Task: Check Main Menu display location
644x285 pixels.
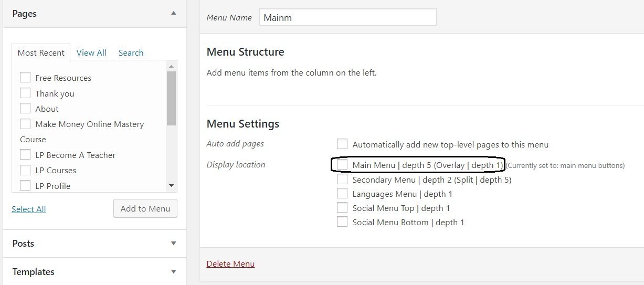Action: coord(342,165)
